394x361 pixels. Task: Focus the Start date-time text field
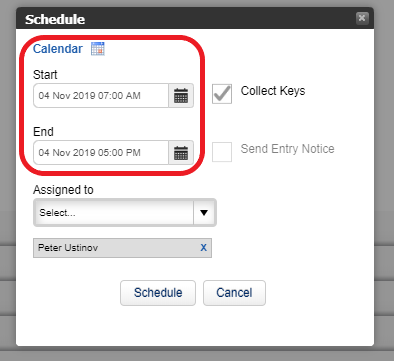[101, 96]
